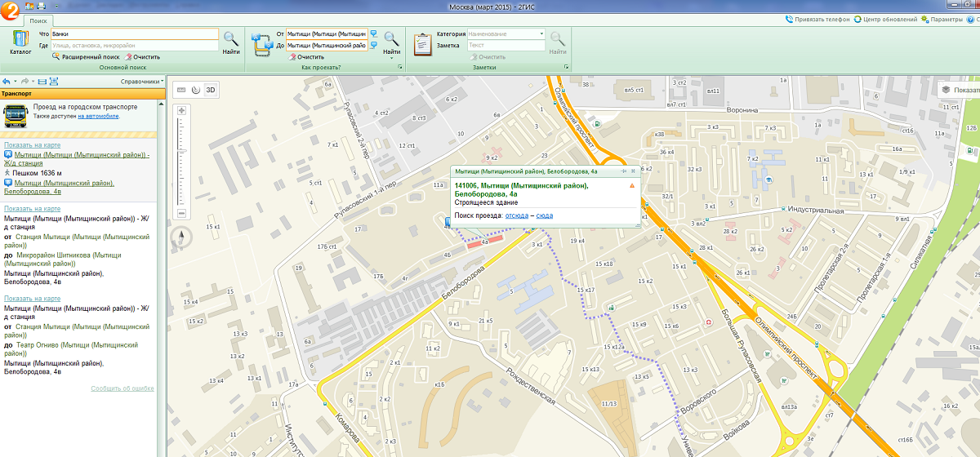Image resolution: width=980 pixels, height=457 pixels.
Task: Click the 'отсюда' route link
Action: click(516, 215)
